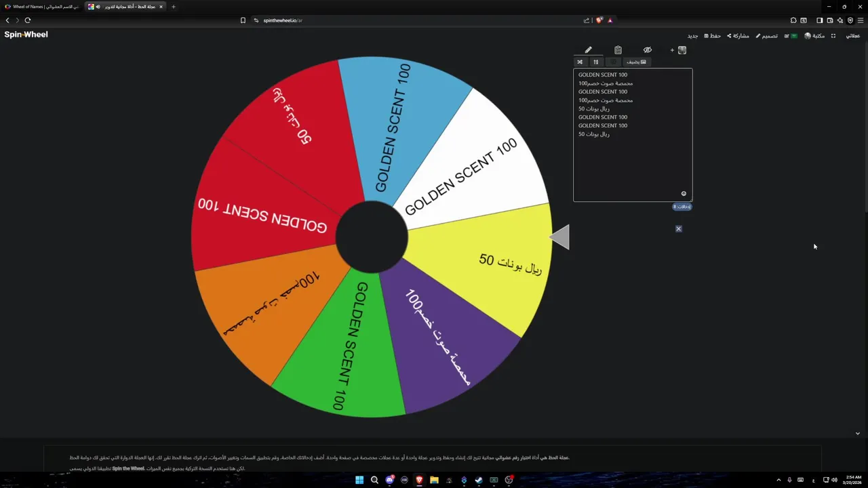Viewport: 868px width, 488px height.
Task: Spin by clicking the wheel center hub
Action: pos(372,238)
